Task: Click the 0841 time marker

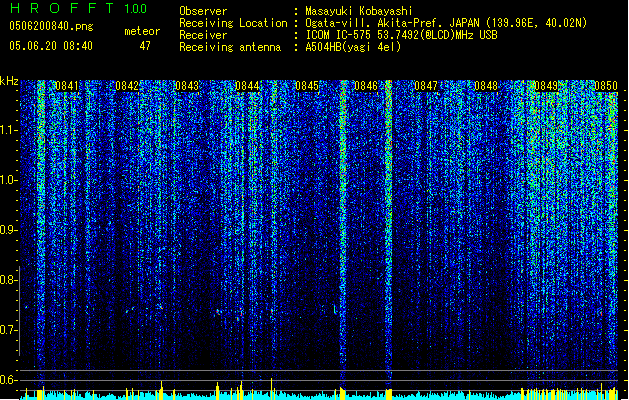Action: point(67,86)
